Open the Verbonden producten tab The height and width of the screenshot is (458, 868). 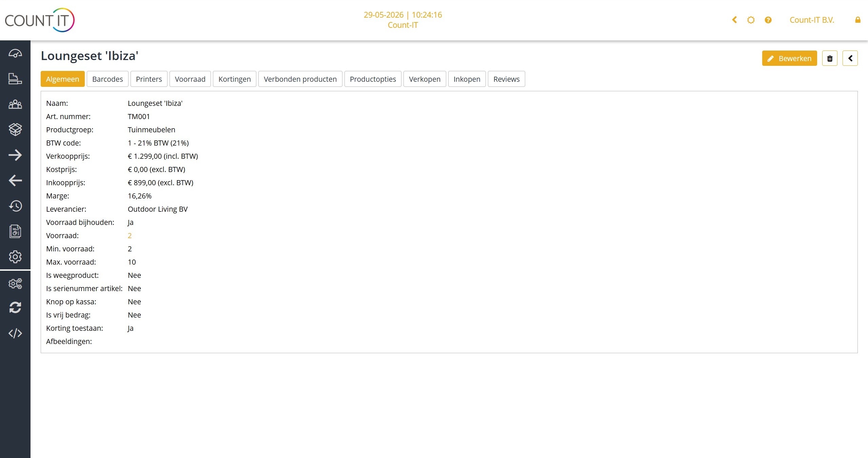pos(300,79)
